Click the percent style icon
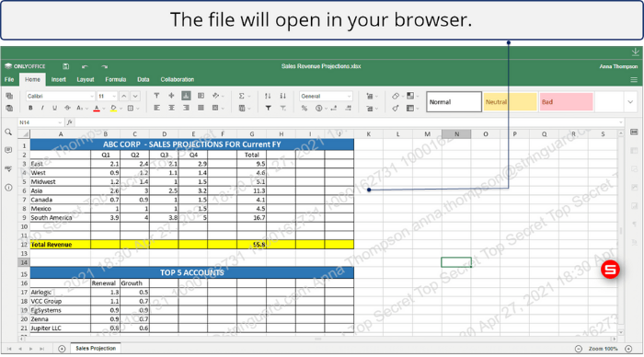Image resolution: width=644 pixels, height=357 pixels. click(x=305, y=108)
